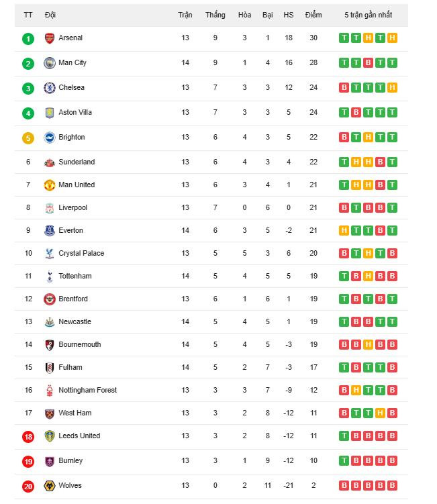This screenshot has height=504, width=437.
Task: Click the "Điểm" column header
Action: [x=313, y=15]
